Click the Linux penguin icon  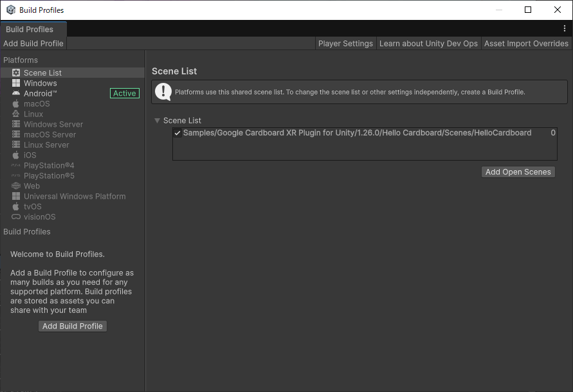point(16,114)
